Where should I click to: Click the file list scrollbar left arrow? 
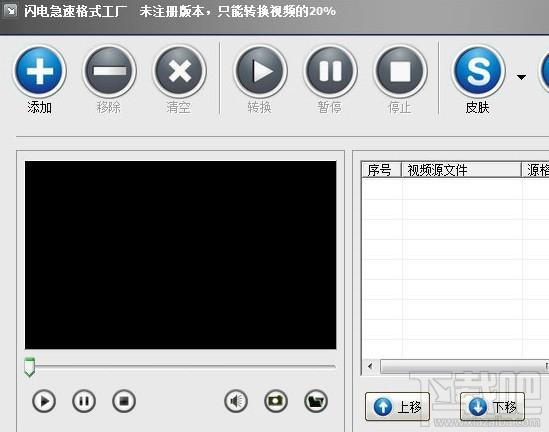coord(370,367)
